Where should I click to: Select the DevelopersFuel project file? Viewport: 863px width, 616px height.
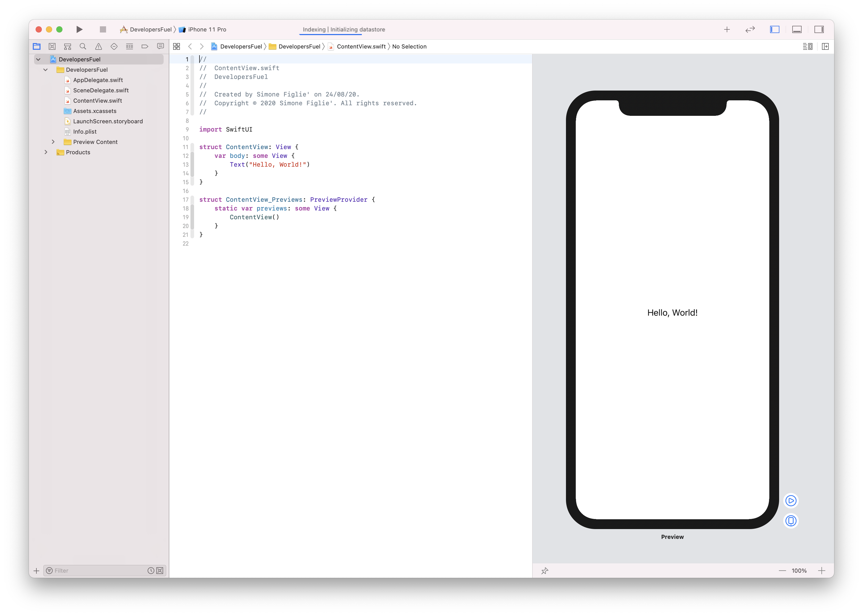click(x=79, y=59)
